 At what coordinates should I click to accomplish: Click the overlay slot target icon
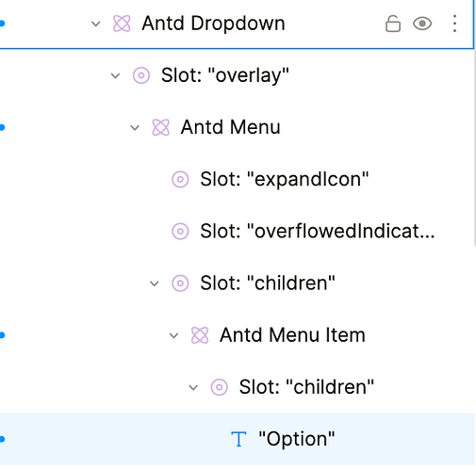[x=141, y=75]
